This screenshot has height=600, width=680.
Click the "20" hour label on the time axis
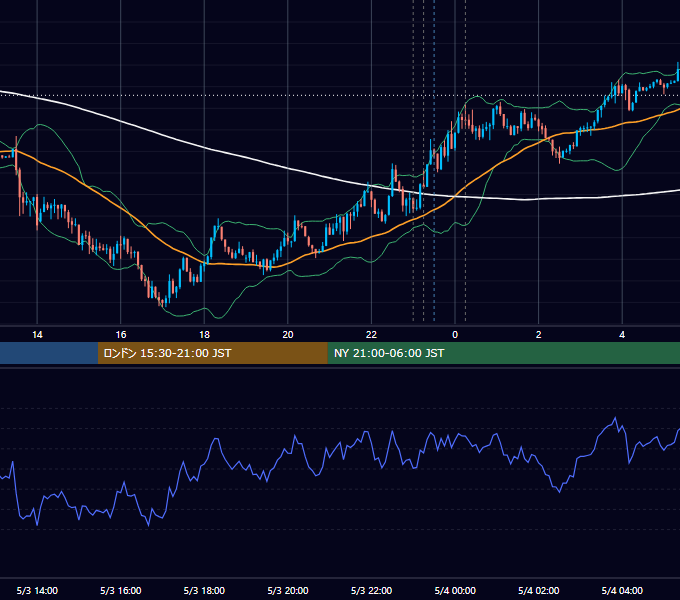(288, 335)
